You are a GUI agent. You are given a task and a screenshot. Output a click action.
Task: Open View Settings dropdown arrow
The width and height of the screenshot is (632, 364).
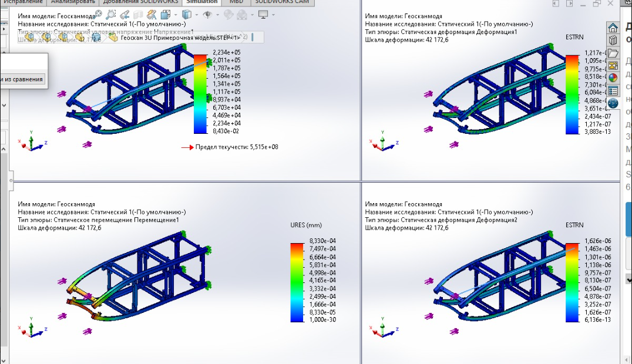pyautogui.click(x=273, y=15)
